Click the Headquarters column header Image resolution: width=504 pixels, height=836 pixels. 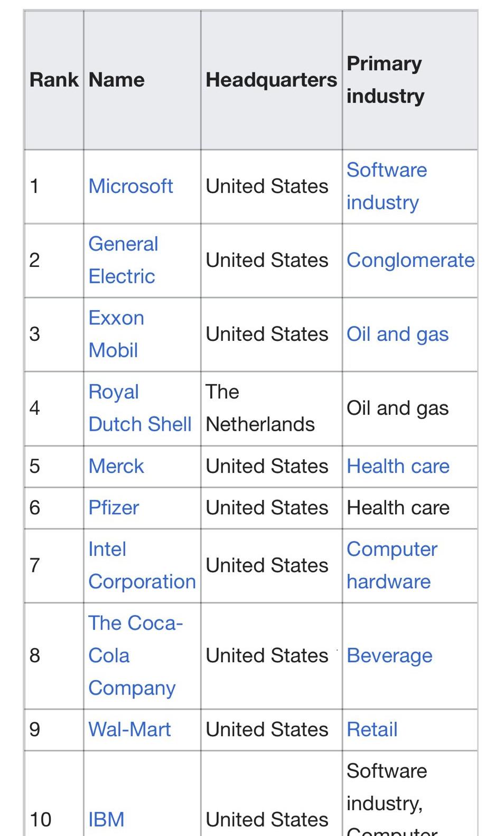[x=271, y=80]
